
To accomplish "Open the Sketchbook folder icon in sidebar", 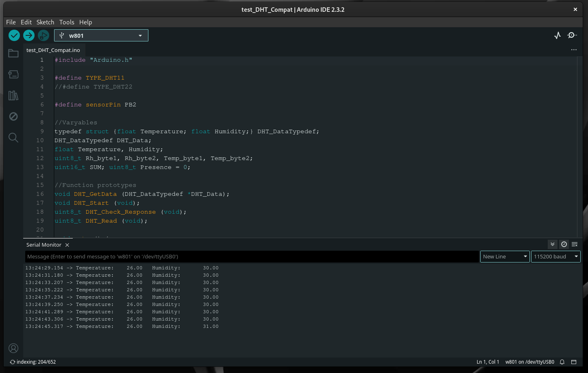I will click(13, 53).
